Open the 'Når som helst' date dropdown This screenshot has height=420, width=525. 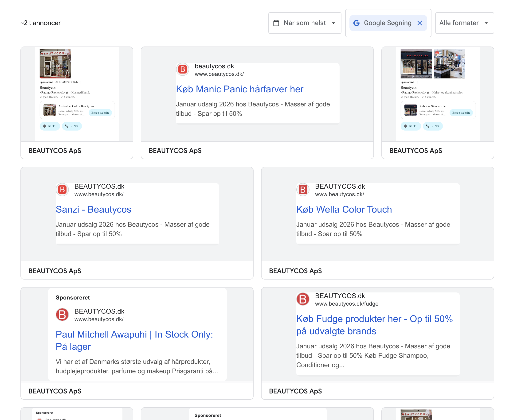click(x=305, y=23)
